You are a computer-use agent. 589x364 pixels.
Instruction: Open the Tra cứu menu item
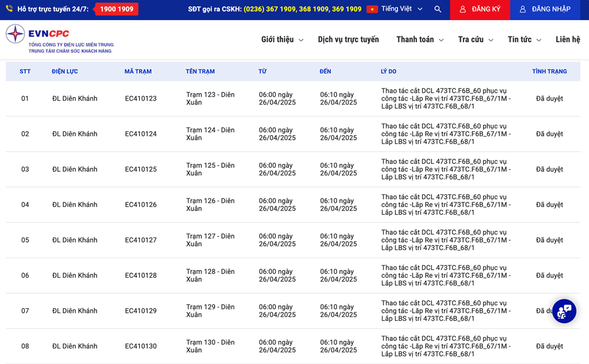(471, 40)
